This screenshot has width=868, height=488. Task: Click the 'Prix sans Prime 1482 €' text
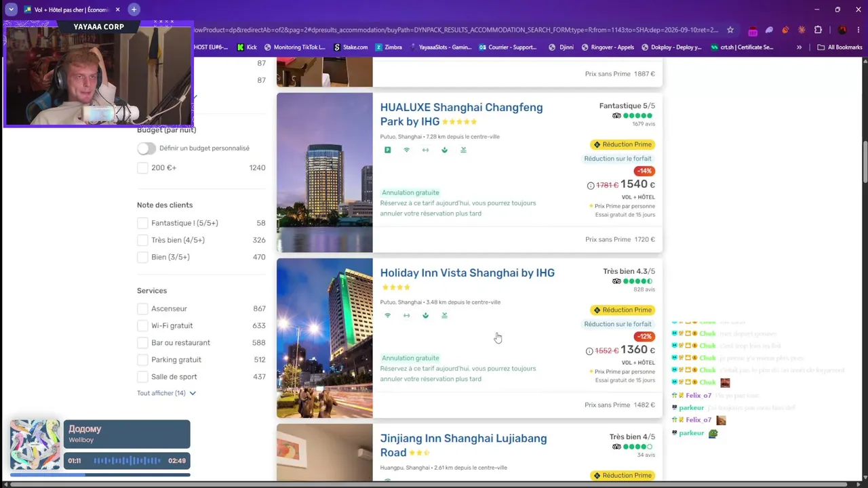tap(620, 405)
